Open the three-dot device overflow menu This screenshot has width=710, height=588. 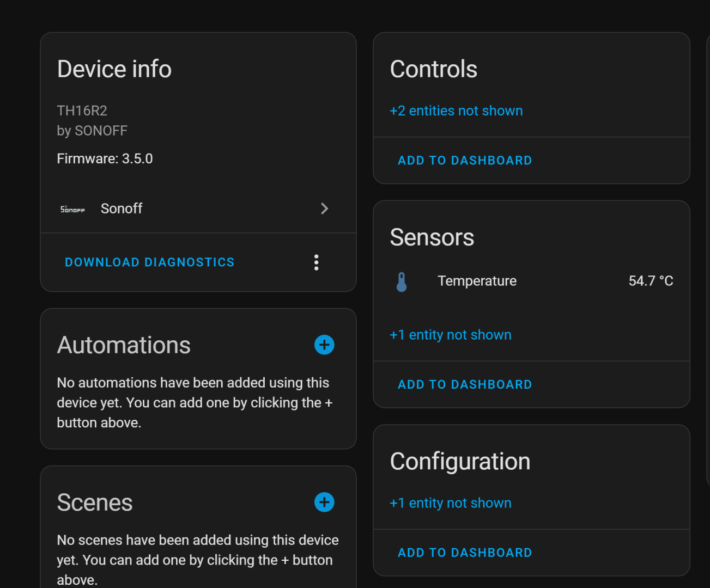pos(316,262)
